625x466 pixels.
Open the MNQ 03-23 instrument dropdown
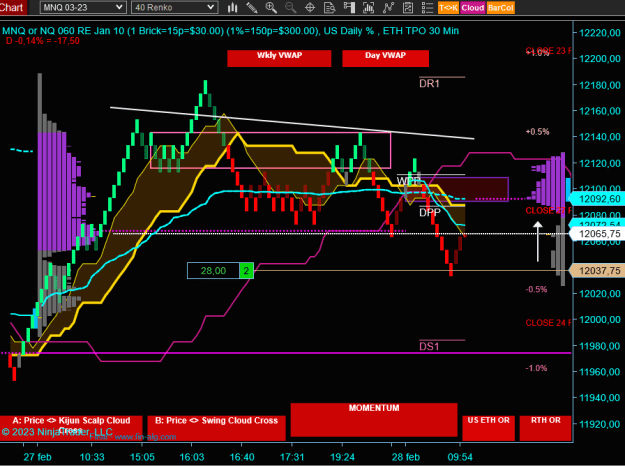point(83,7)
